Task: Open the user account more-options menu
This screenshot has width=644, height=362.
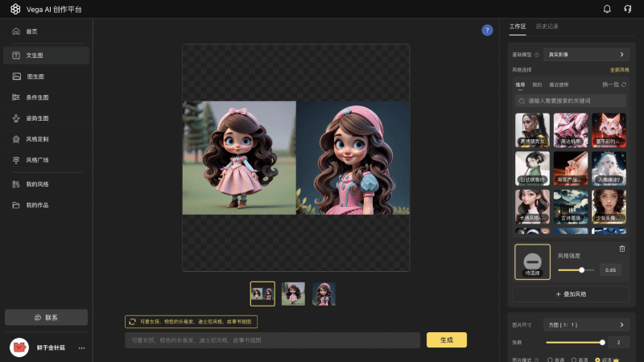Action: point(81,348)
